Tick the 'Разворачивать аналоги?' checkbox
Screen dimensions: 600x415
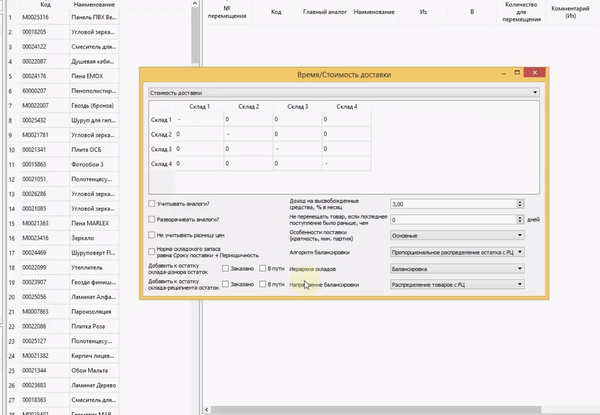click(x=152, y=219)
